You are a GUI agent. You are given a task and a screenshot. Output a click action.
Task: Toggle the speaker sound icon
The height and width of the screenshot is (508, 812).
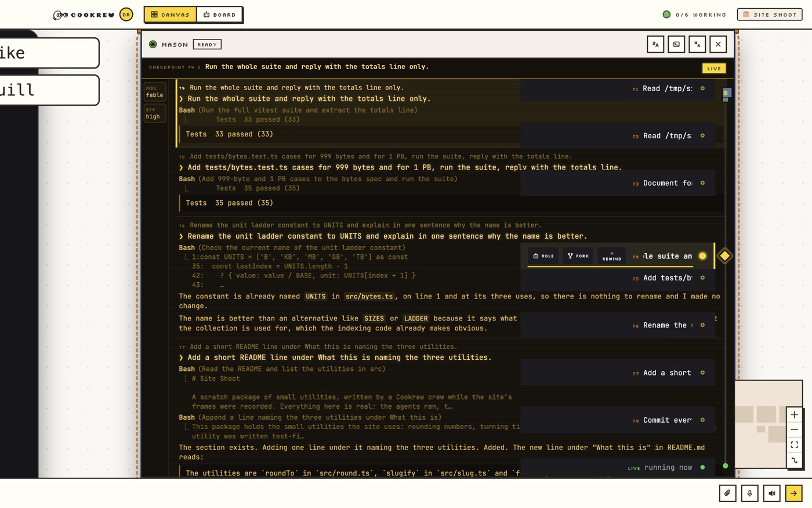771,493
